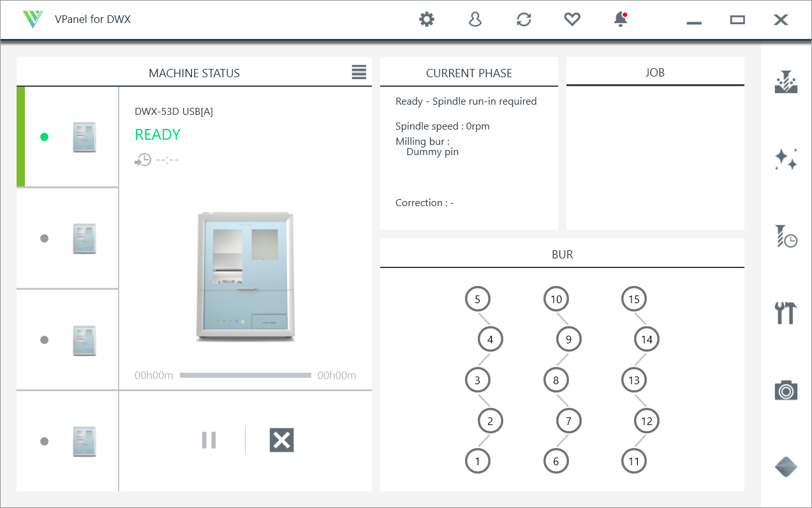Screen dimensions: 812x508
Task: Select bur slot 7
Action: (x=569, y=421)
